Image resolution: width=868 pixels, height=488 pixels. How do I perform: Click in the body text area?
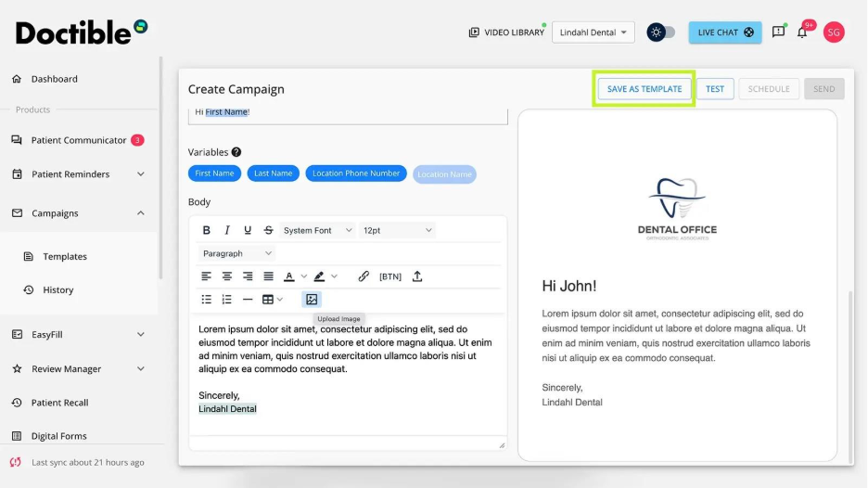348,375
